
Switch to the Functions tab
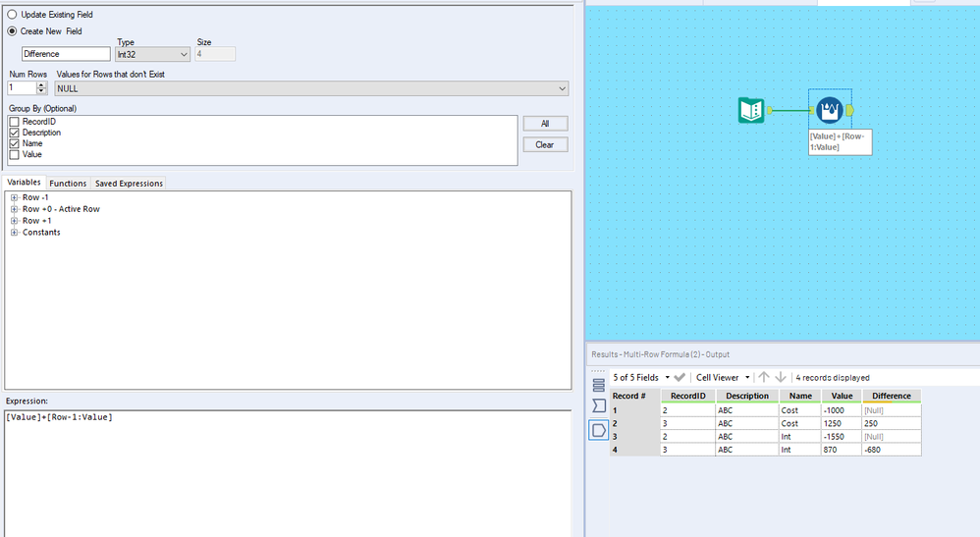click(68, 184)
